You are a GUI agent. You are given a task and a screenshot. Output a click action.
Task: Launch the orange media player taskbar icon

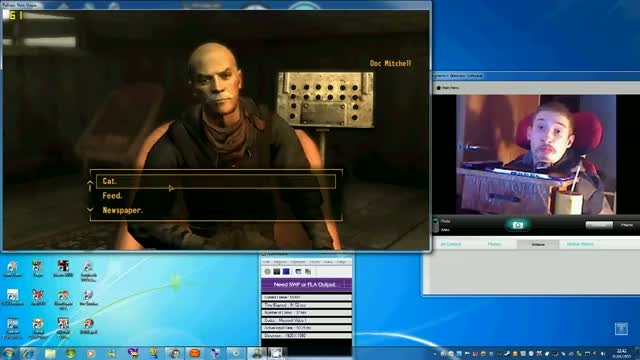(195, 353)
